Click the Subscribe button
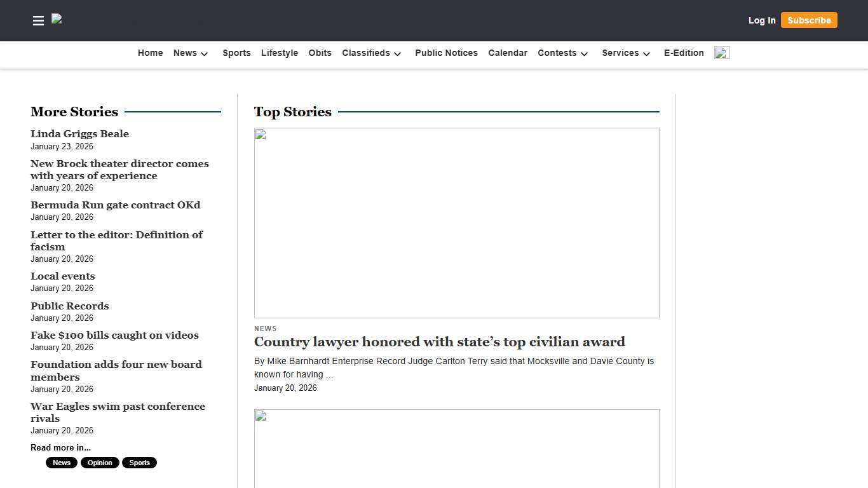This screenshot has width=868, height=488. click(808, 20)
